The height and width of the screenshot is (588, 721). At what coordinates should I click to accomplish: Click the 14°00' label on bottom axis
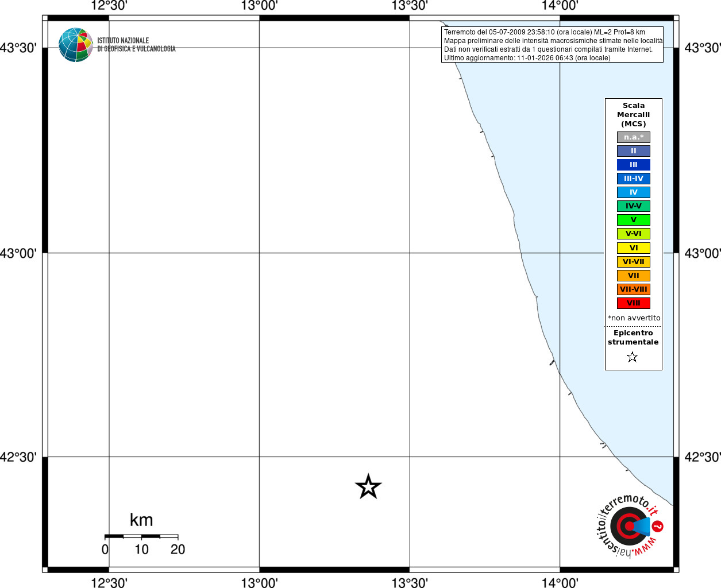tap(560, 583)
